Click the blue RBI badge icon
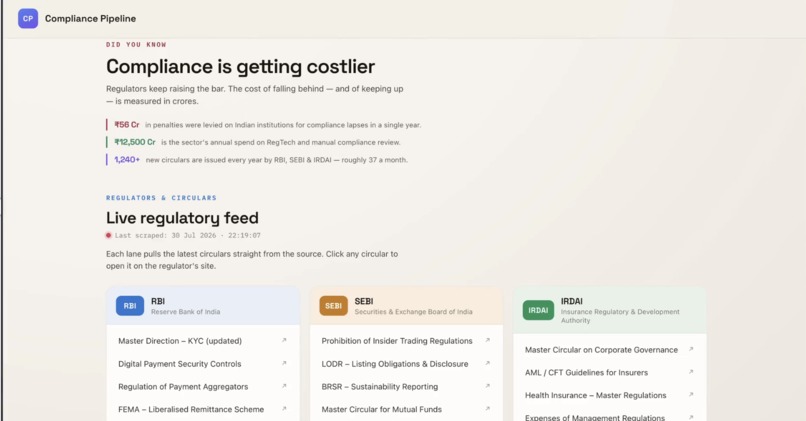The image size is (806, 421). pos(130,306)
